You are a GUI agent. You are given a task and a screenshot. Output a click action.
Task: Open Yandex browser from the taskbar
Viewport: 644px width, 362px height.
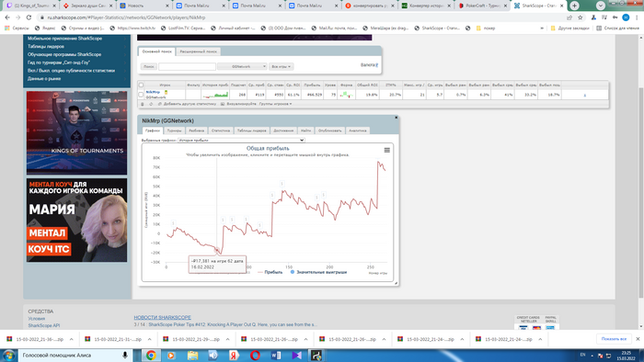pyautogui.click(x=234, y=356)
